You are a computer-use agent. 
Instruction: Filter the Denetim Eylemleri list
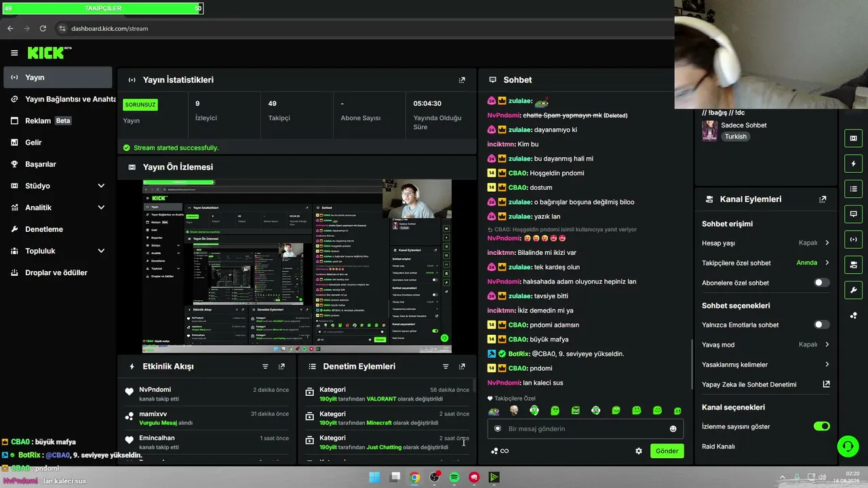(x=446, y=367)
